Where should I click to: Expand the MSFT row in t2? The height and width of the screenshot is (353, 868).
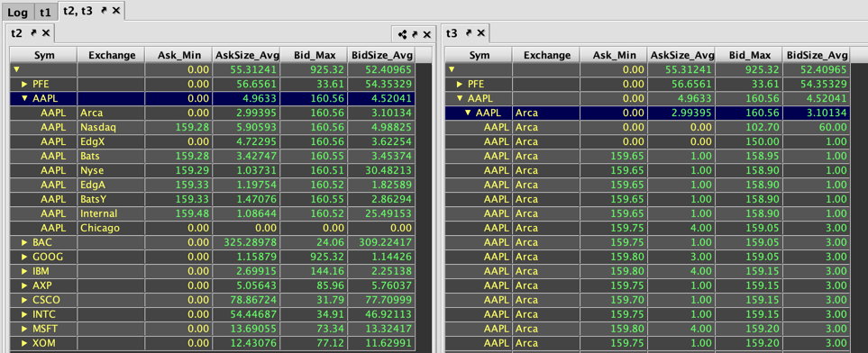[24, 329]
